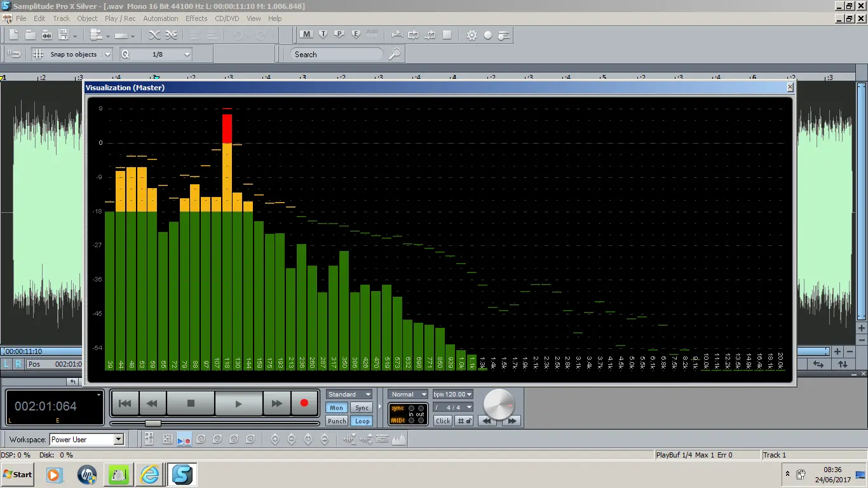Click the loop arrows icon in top toolbar
The width and height of the screenshot is (868, 488).
tap(414, 35)
